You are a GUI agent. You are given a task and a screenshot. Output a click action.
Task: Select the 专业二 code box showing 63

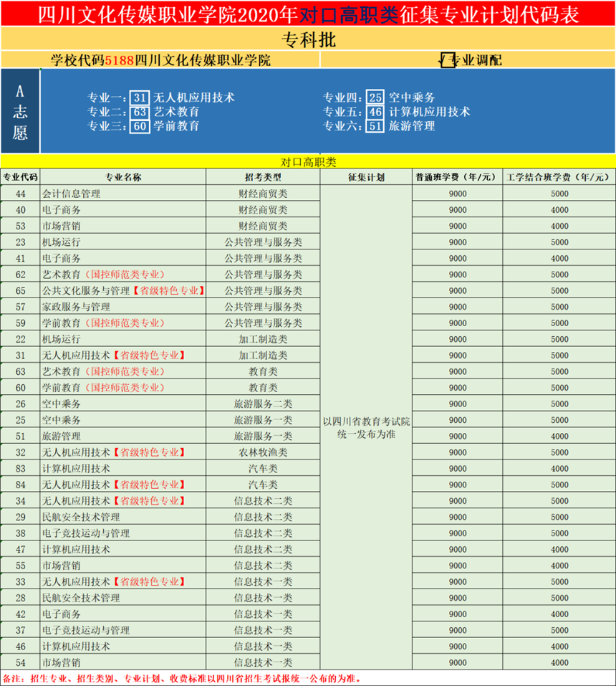point(140,112)
